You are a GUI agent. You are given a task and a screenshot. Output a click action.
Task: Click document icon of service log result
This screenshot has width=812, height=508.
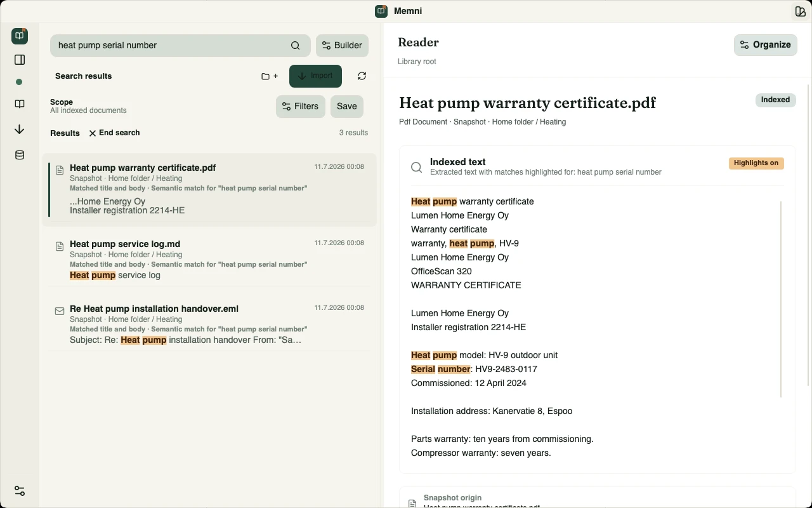60,246
